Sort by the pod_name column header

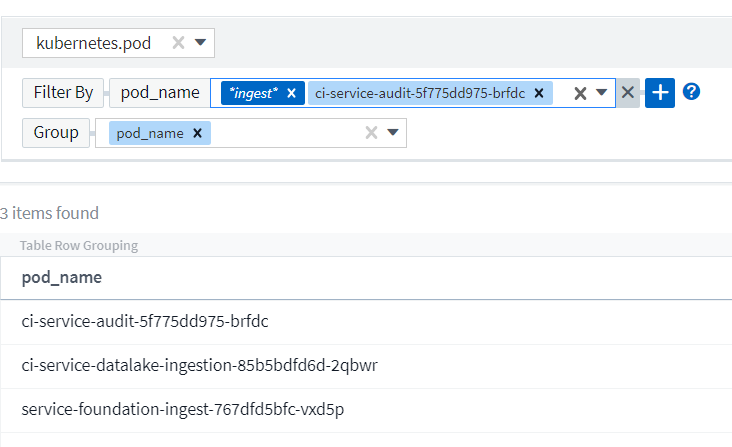tap(62, 277)
